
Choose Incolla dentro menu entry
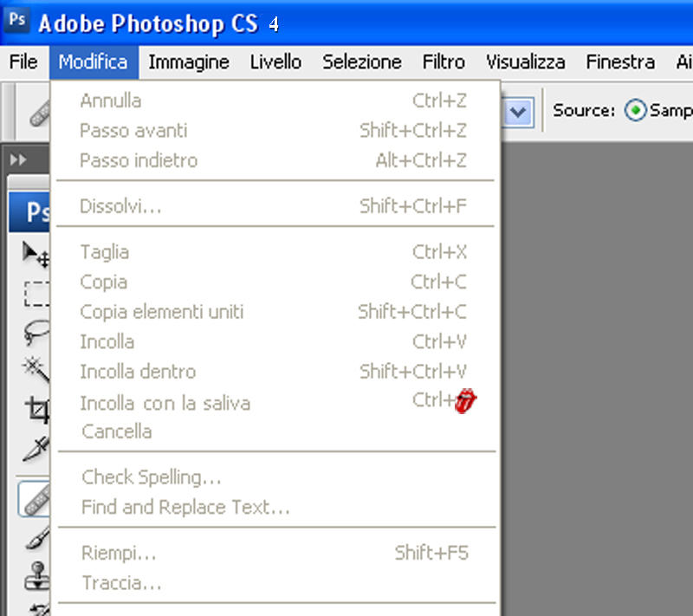coord(275,372)
